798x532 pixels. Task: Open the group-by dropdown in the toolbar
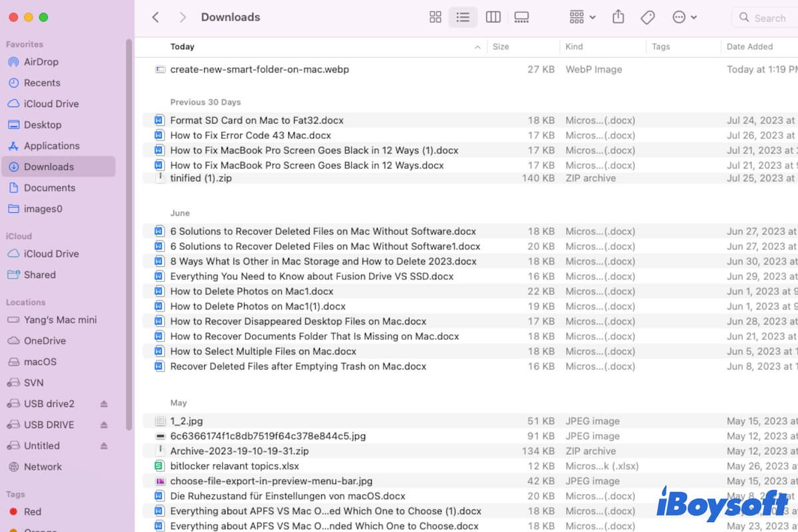tap(581, 17)
